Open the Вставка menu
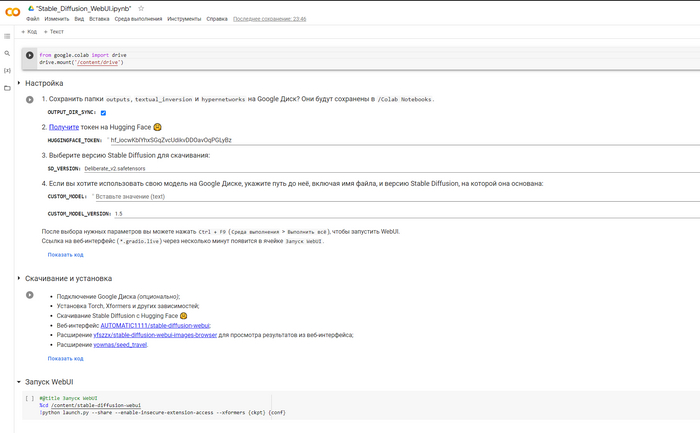 tap(99, 19)
